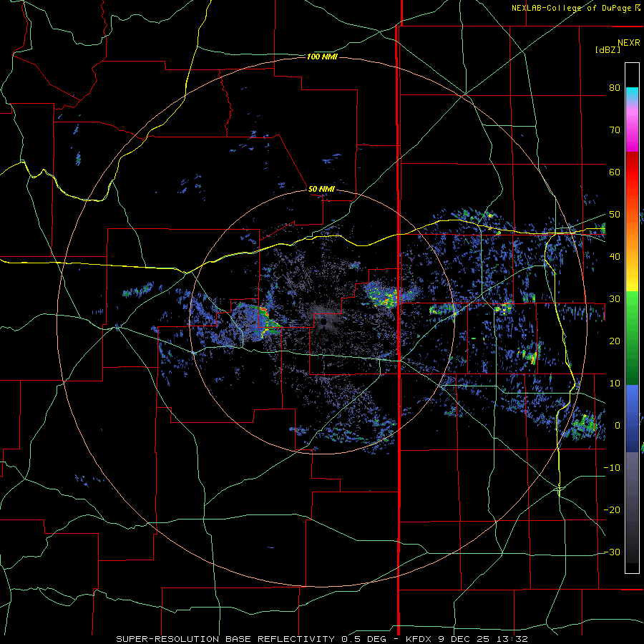The height and width of the screenshot is (644, 644).
Task: Click the 80 value on the dBZ scale
Action: tap(615, 87)
